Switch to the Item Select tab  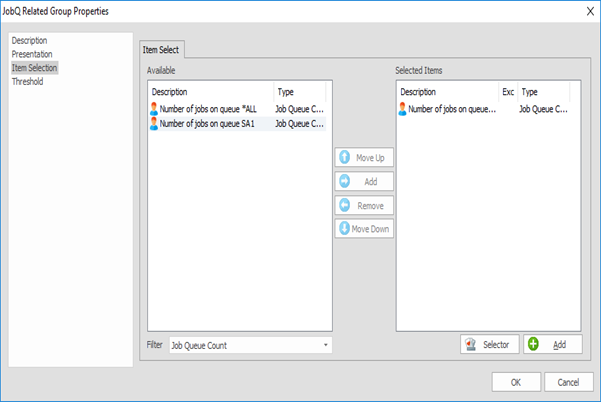click(160, 50)
